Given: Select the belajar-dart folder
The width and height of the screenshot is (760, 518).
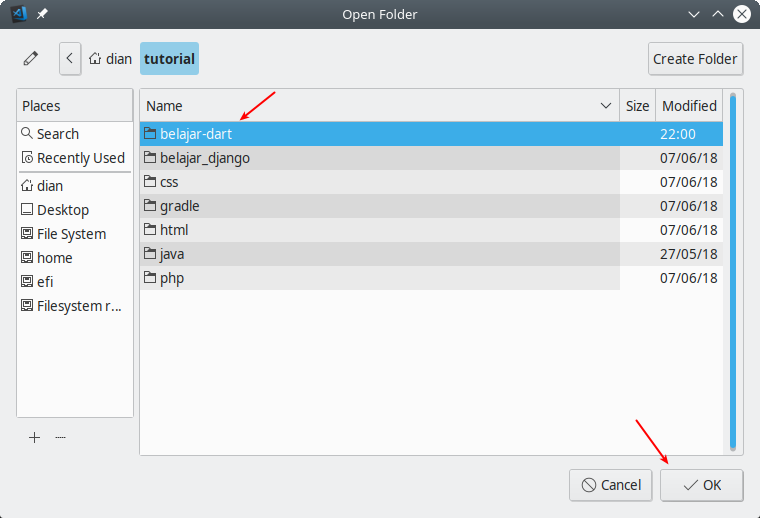Looking at the screenshot, I should point(196,134).
